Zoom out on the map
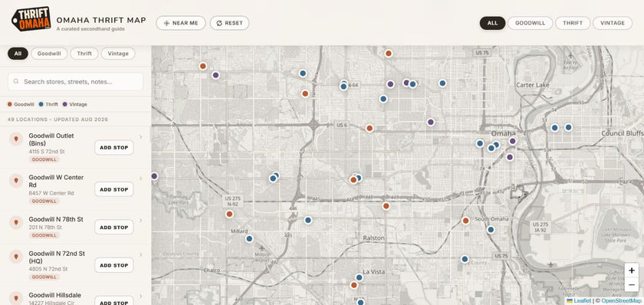Viewport: 644px width, 305px height. coord(632,284)
